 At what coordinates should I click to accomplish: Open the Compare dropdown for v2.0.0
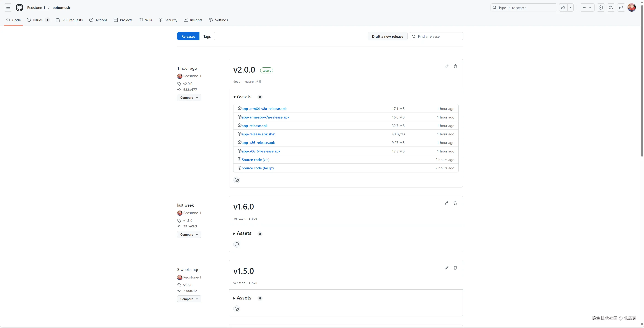click(189, 98)
